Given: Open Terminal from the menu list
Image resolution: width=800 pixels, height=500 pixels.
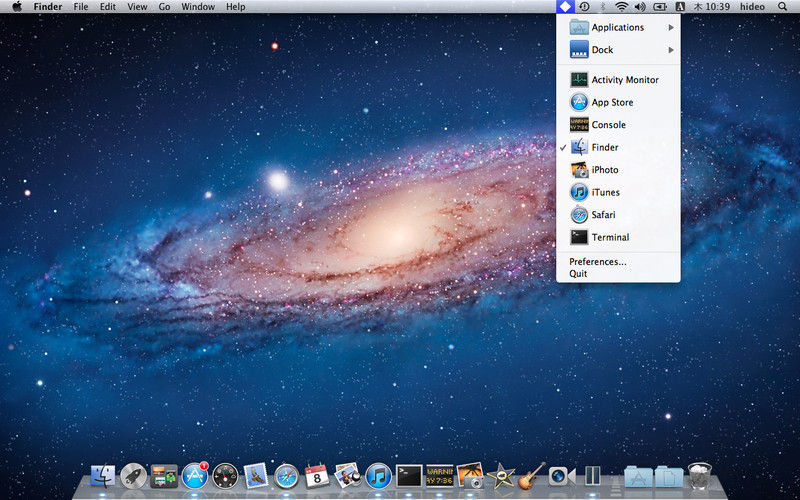Looking at the screenshot, I should [610, 237].
